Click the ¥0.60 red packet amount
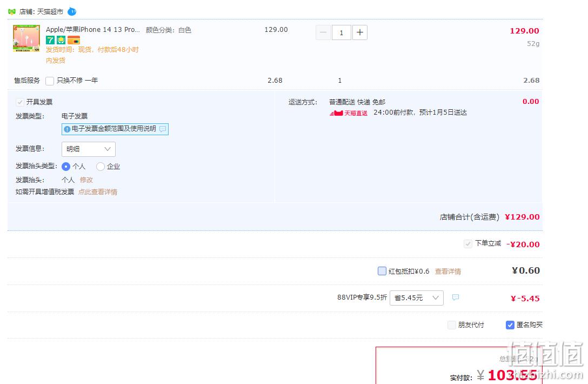This screenshot has height=384, width=588. click(x=526, y=270)
